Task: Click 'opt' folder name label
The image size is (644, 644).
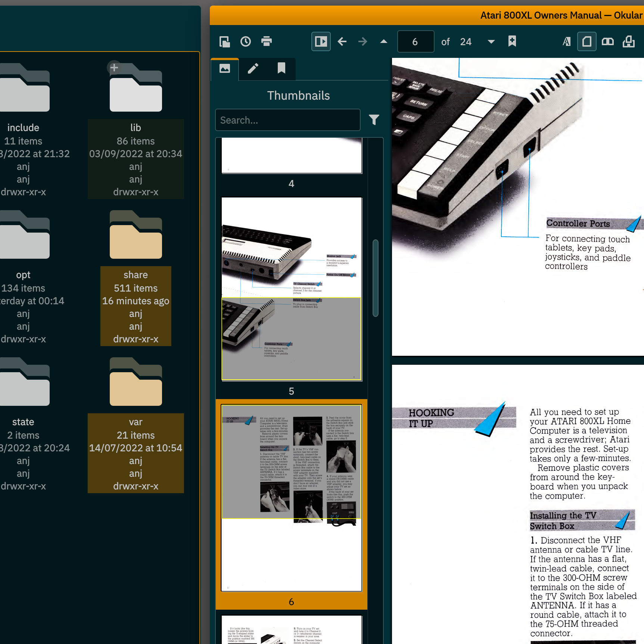Action: pos(23,275)
